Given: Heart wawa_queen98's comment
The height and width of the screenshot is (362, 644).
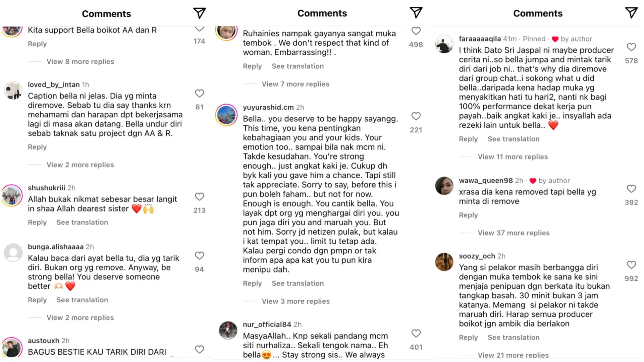Looking at the screenshot, I should pos(631,189).
